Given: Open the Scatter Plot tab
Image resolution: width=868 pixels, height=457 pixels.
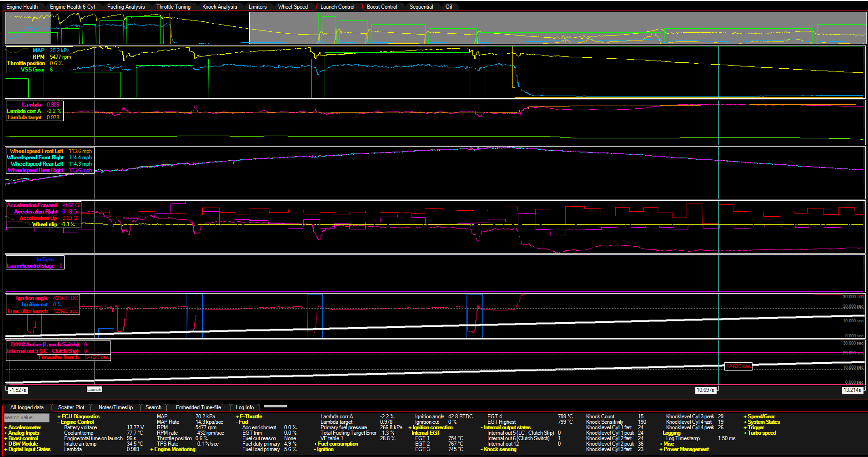Looking at the screenshot, I should click(71, 407).
